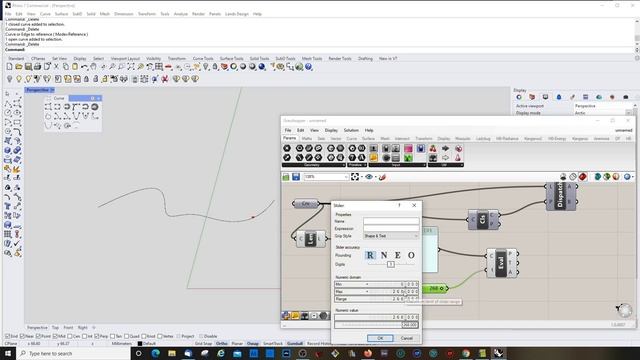
Task: Click the File Explorer icon on taskbar
Action: [172, 353]
